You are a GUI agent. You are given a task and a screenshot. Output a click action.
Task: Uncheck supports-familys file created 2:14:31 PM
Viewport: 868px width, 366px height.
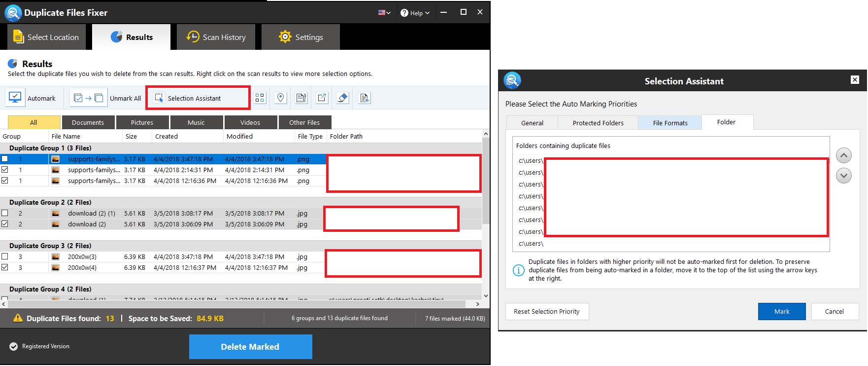coord(5,170)
